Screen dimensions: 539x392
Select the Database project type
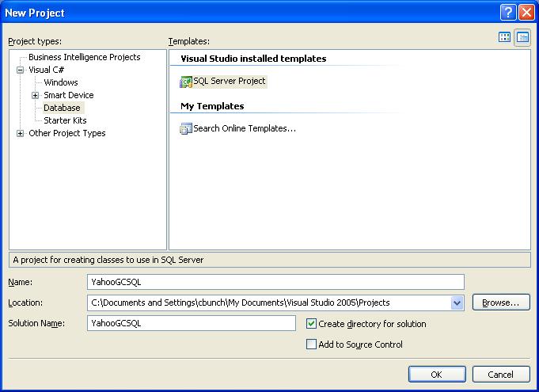click(62, 108)
